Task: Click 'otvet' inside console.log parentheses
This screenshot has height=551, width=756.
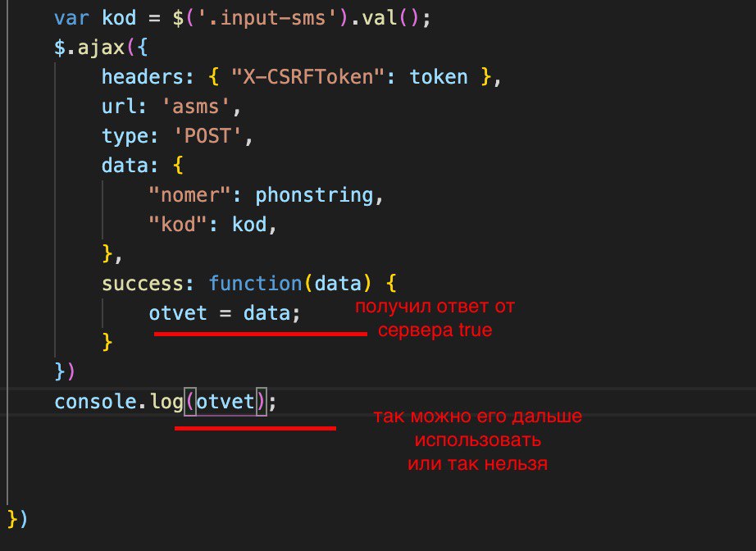Action: pyautogui.click(x=225, y=402)
